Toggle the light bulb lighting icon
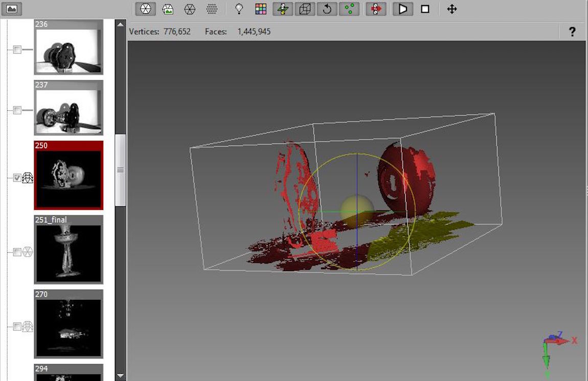This screenshot has height=381, width=588. click(239, 9)
